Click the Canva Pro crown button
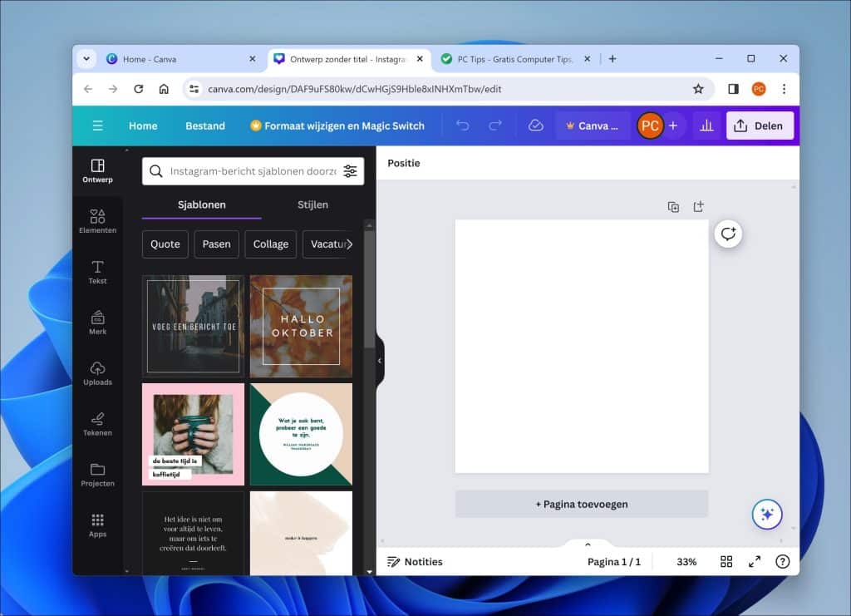The image size is (851, 616). (x=593, y=126)
